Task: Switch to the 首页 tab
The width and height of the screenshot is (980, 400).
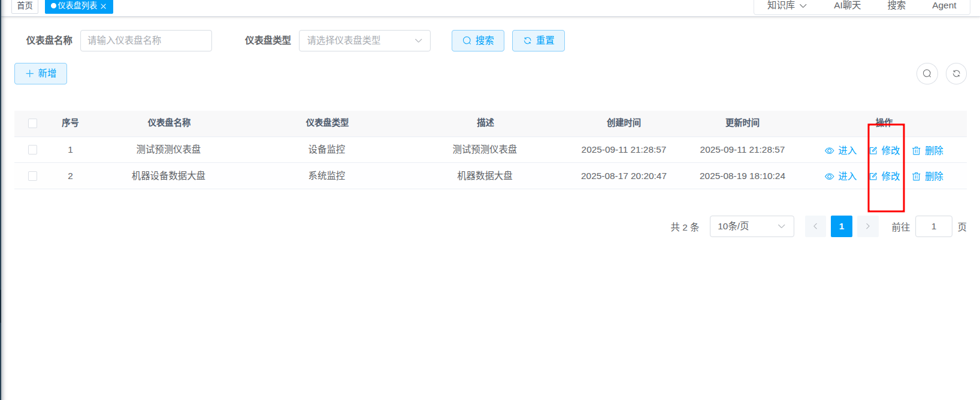Action: tap(25, 5)
